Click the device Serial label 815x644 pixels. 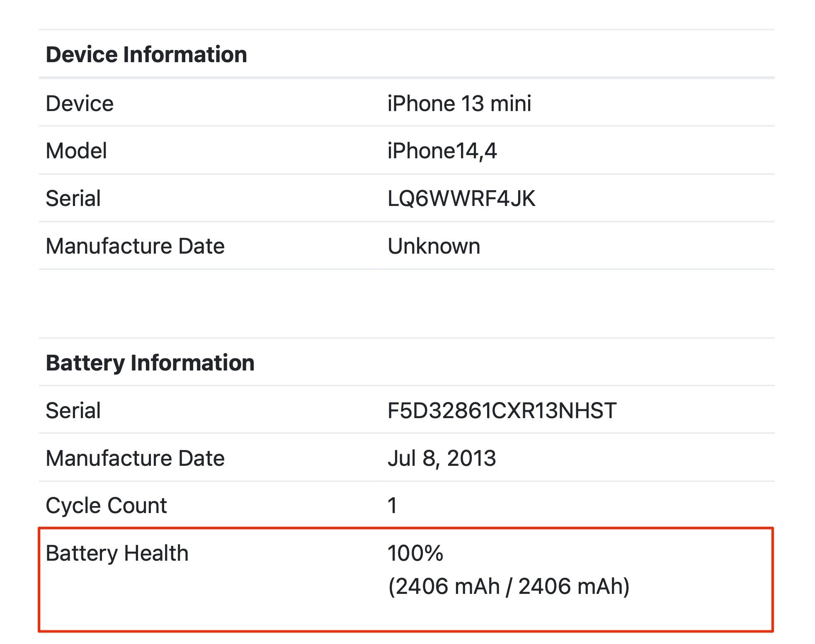point(73,199)
